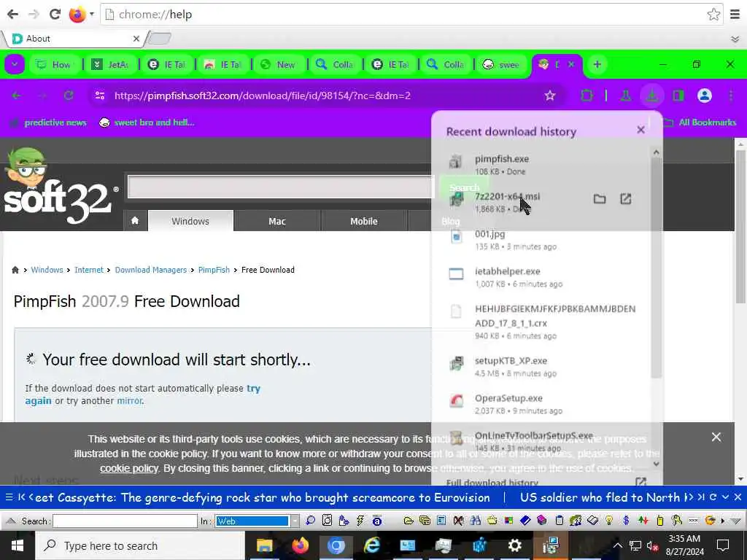This screenshot has height=560, width=747.
Task: Click the page vertical scrollbar
Action: (740, 226)
